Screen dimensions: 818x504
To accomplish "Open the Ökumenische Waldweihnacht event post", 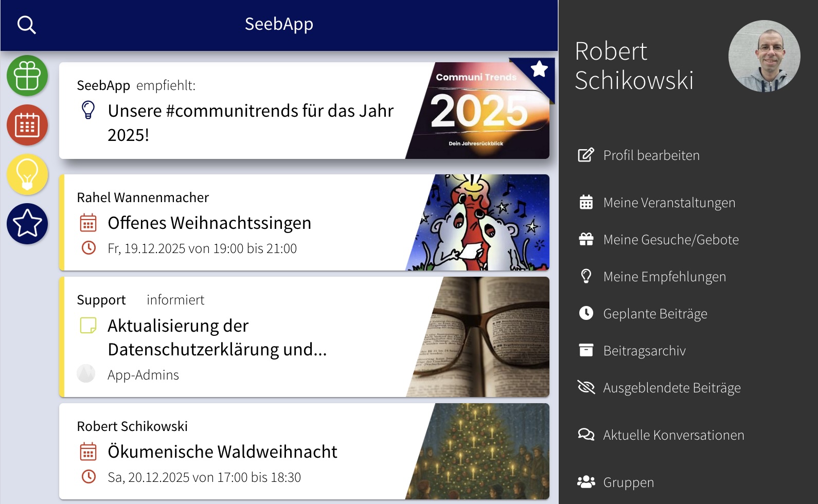I will tap(304, 452).
